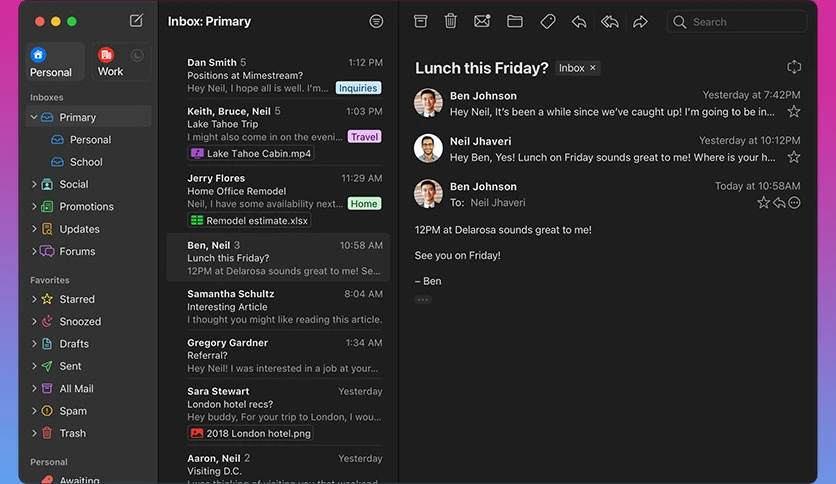The width and height of the screenshot is (836, 484).
Task: Open the Starred mailbox
Action: [89, 299]
